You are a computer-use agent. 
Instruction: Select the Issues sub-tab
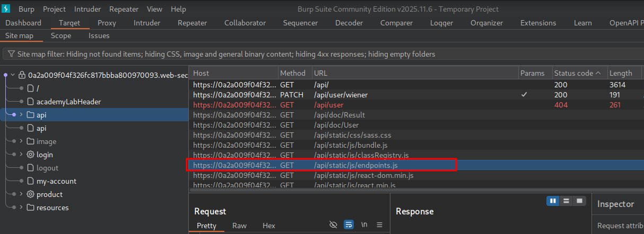[x=99, y=36]
